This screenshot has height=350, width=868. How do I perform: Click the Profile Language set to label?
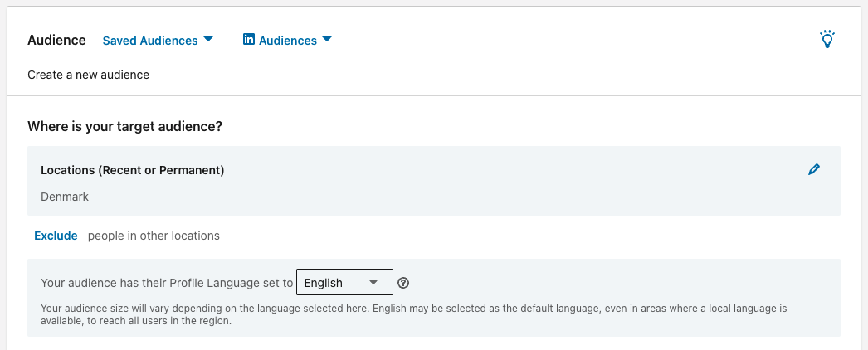coord(167,283)
